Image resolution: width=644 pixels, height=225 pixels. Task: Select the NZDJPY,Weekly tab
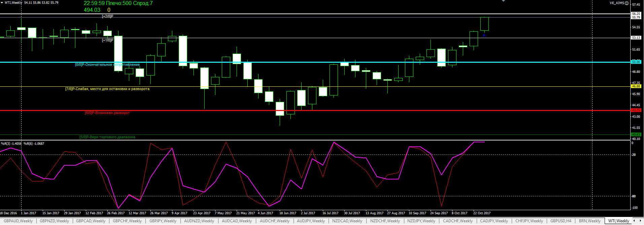coord(421,221)
